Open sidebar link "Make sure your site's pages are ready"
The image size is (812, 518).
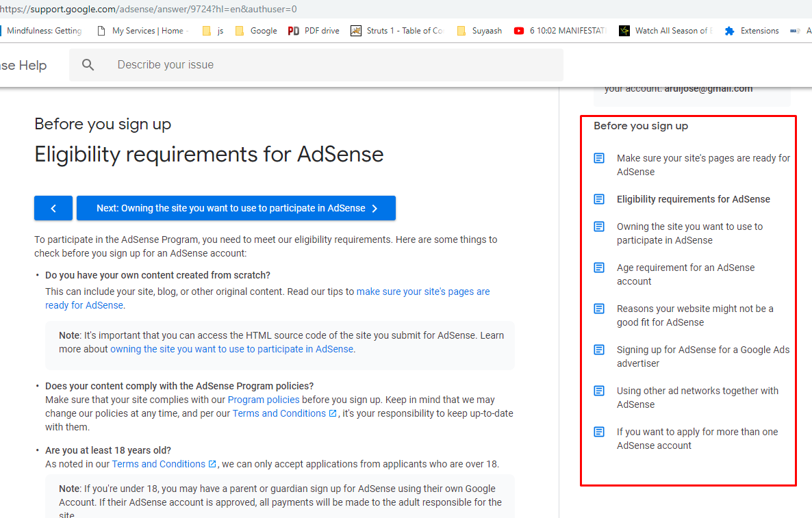[x=703, y=165]
